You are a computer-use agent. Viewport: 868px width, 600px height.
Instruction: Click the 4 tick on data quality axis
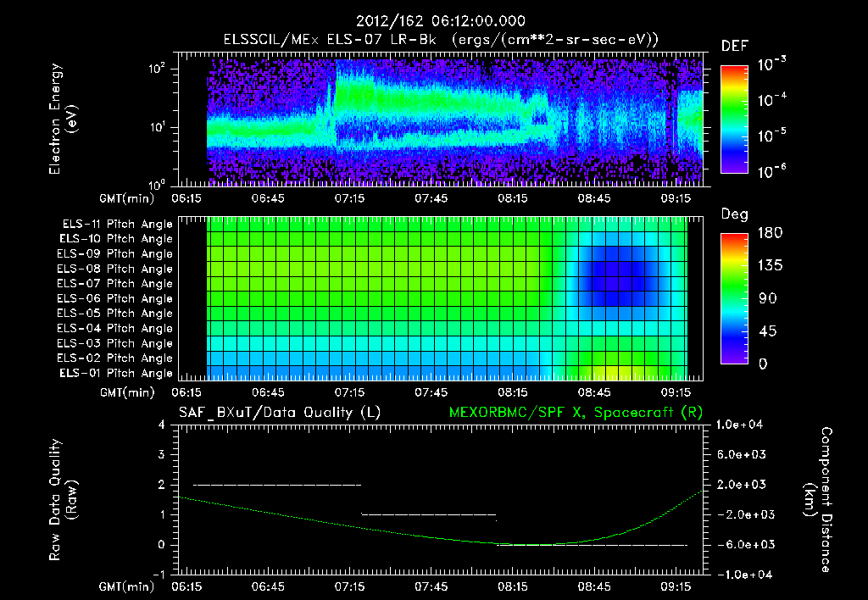click(162, 425)
